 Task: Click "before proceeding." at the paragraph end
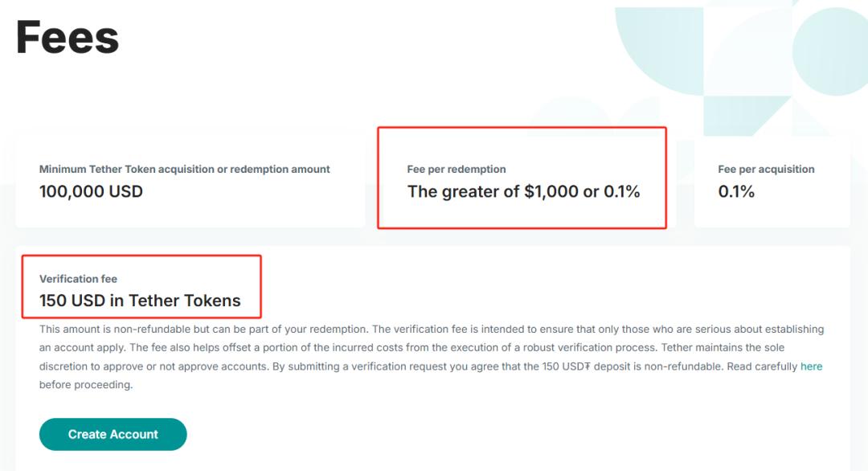click(x=85, y=385)
